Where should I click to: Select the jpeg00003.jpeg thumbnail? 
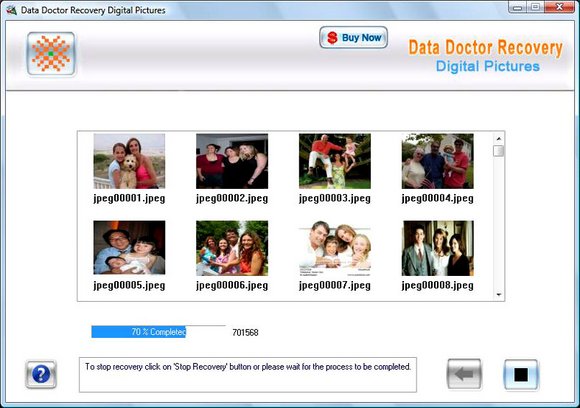pos(335,161)
